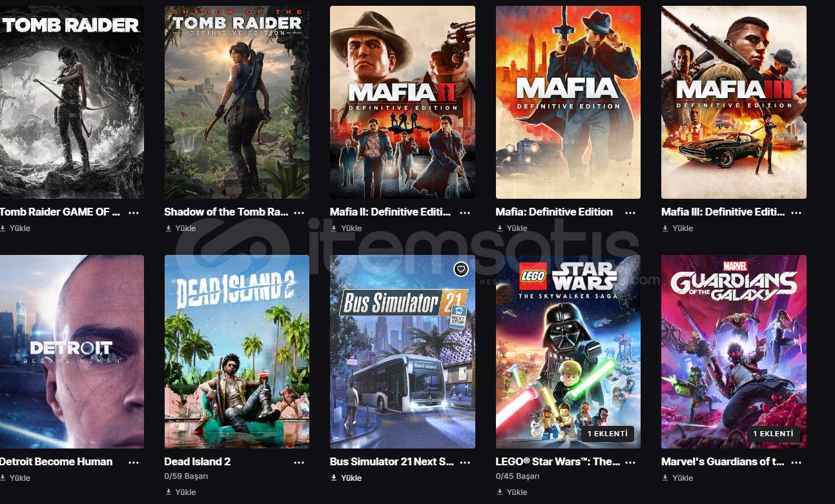Click Yükle under Dead Island 2
The height and width of the screenshot is (504, 835).
pos(180,492)
